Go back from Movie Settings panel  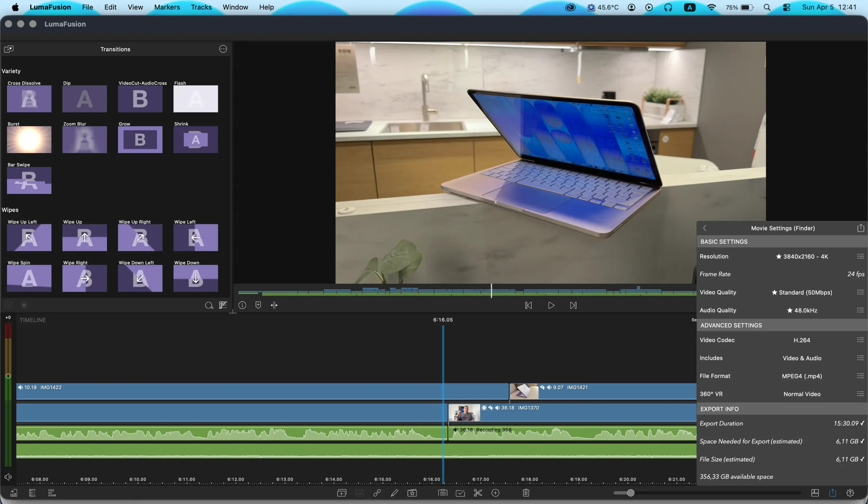point(705,228)
